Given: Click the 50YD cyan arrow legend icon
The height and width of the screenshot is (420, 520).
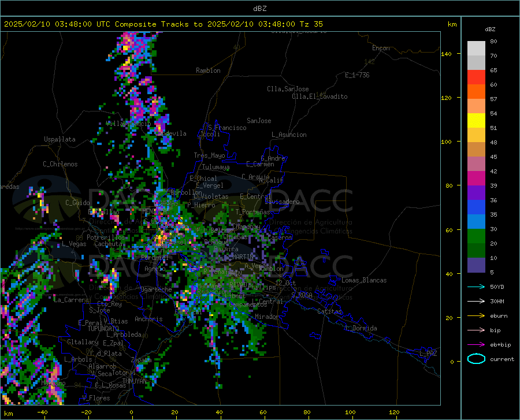Looking at the screenshot, I should tap(476, 287).
